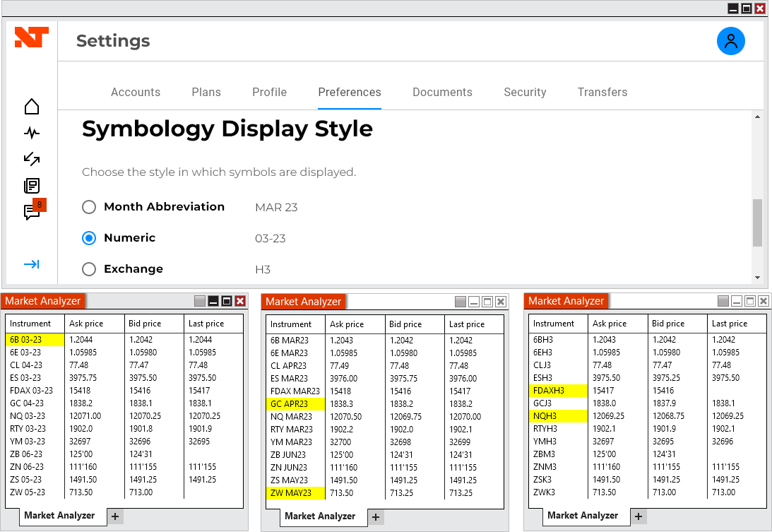Viewport: 772px width, 532px height.
Task: Switch to the Security tab
Action: click(x=525, y=93)
